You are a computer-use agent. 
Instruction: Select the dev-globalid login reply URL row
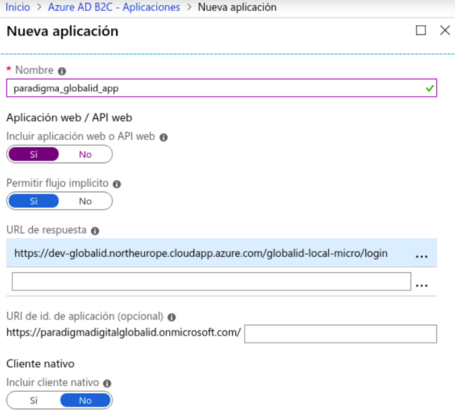(x=221, y=253)
